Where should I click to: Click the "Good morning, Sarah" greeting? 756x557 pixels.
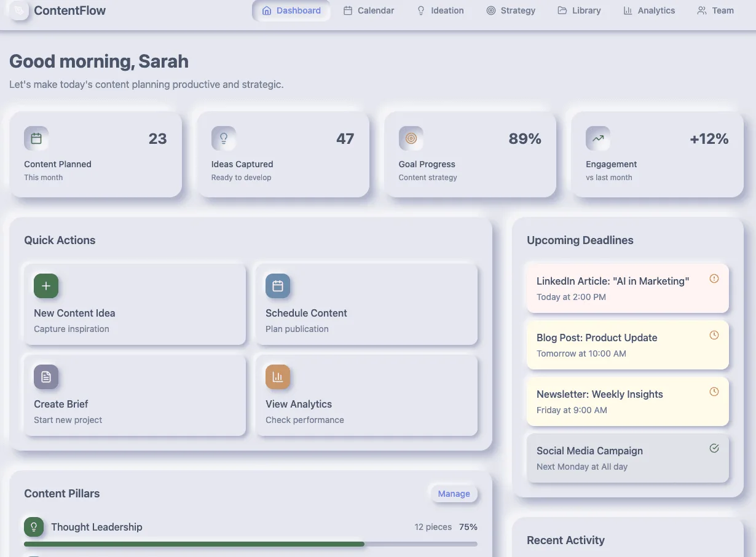[99, 61]
